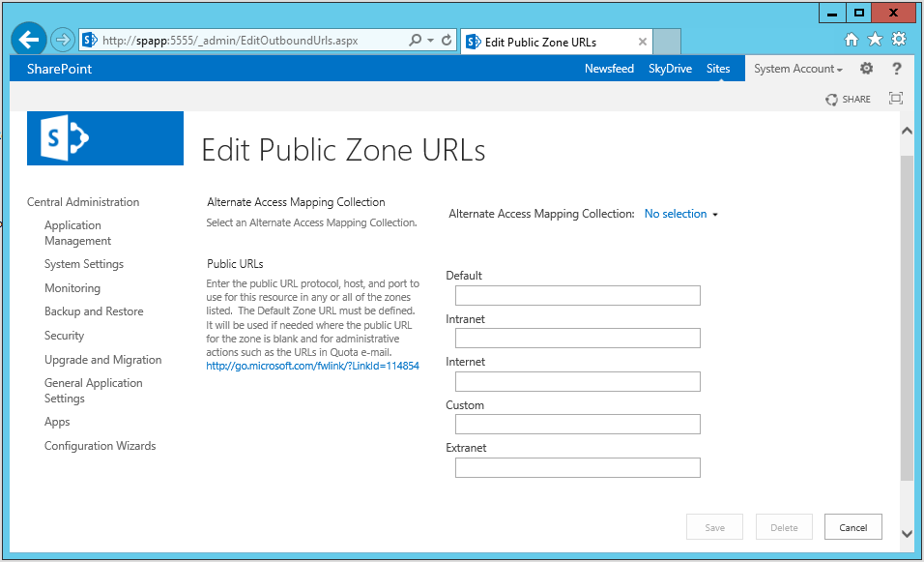924x562 pixels.
Task: Open Security in left navigation
Action: click(64, 336)
